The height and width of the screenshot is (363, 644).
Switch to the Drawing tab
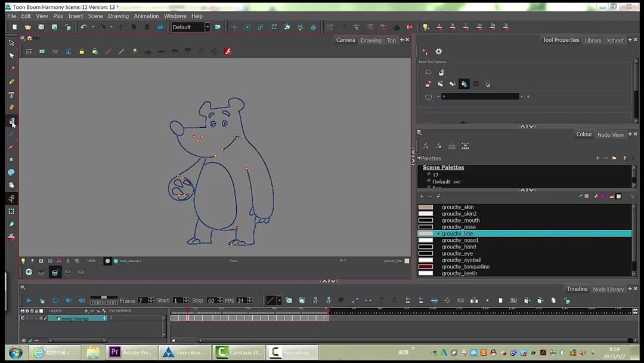(x=371, y=40)
